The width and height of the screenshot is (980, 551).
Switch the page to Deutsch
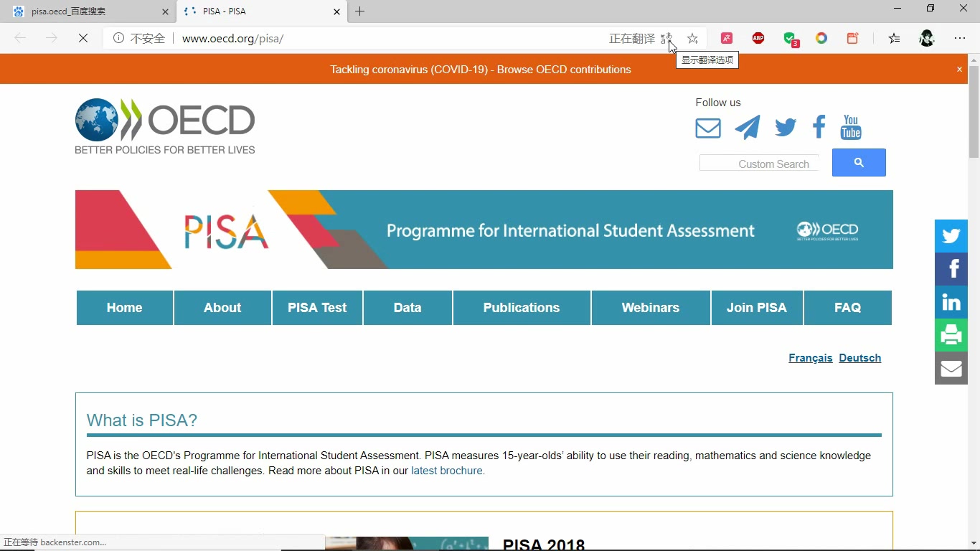pyautogui.click(x=860, y=358)
